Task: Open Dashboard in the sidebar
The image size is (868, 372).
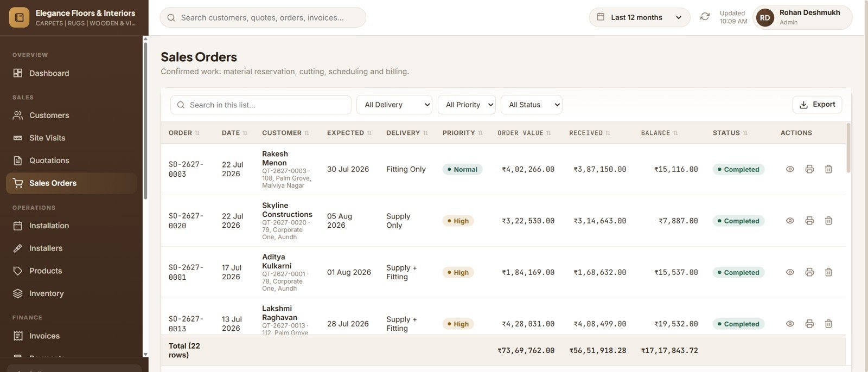Action: coord(71,73)
